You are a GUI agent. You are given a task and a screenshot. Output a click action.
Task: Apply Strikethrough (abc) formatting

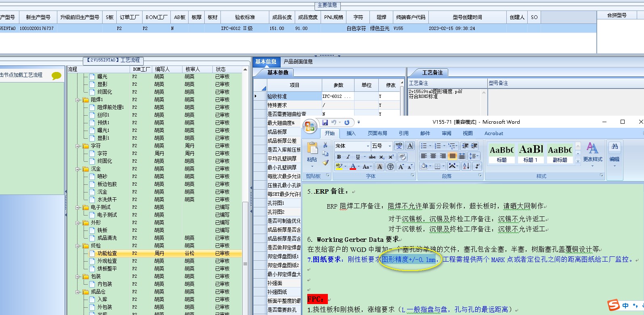372,157
